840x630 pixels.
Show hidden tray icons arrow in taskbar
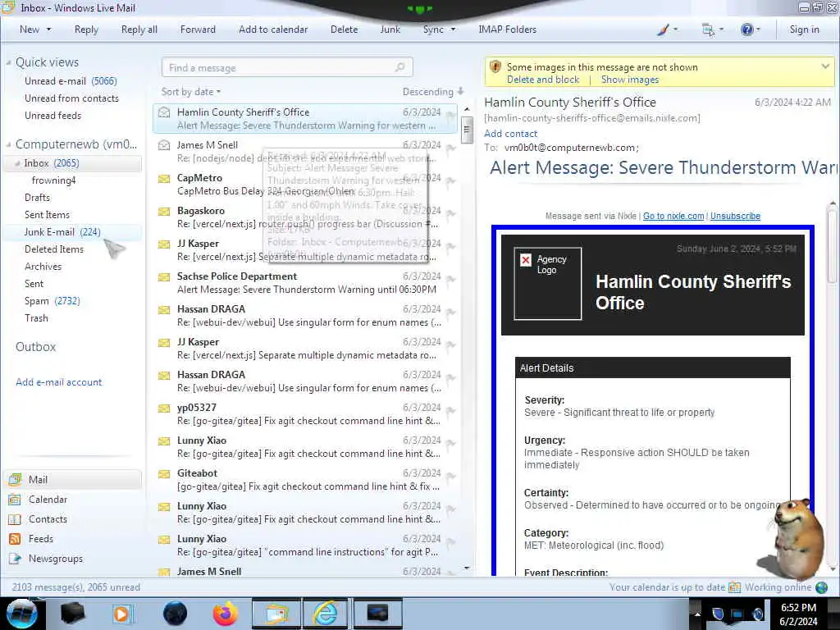[x=697, y=614]
